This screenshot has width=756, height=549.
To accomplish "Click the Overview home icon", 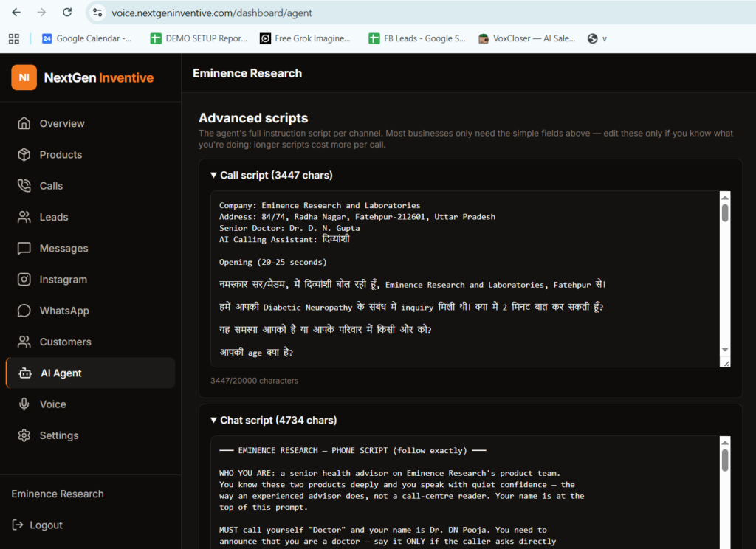I will (24, 123).
